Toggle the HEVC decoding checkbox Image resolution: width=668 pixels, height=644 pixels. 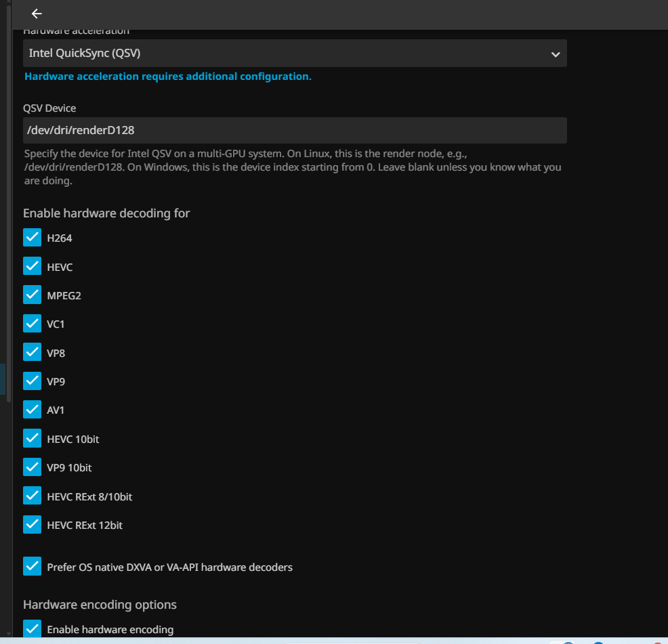33,266
